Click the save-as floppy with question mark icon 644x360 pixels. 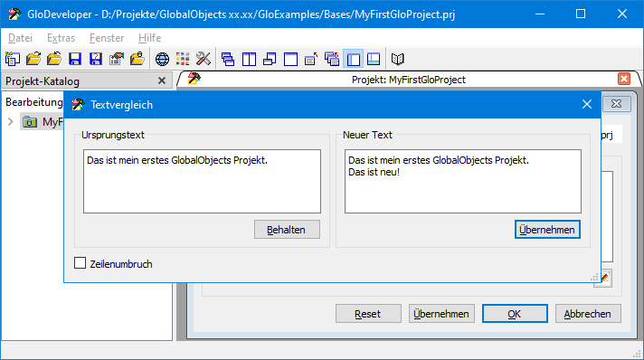tap(96, 59)
